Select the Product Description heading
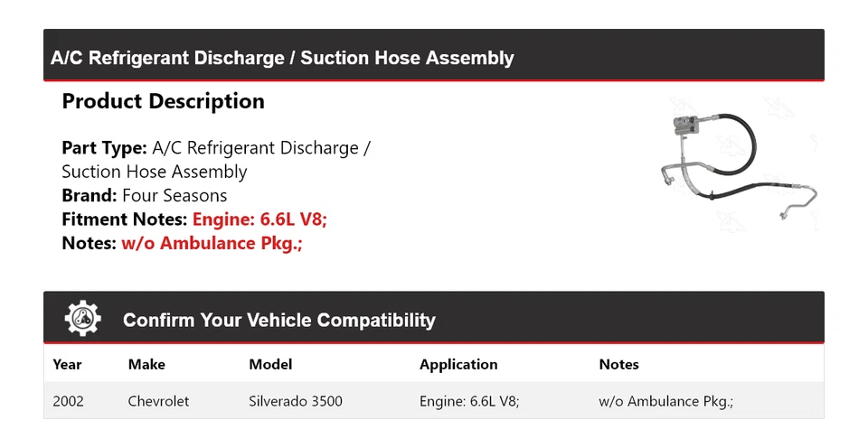 pos(163,101)
